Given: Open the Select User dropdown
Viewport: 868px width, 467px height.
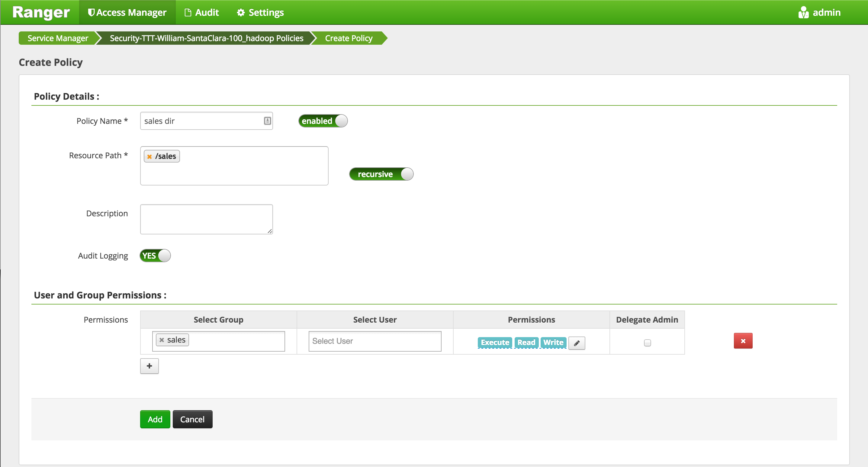Looking at the screenshot, I should 375,341.
